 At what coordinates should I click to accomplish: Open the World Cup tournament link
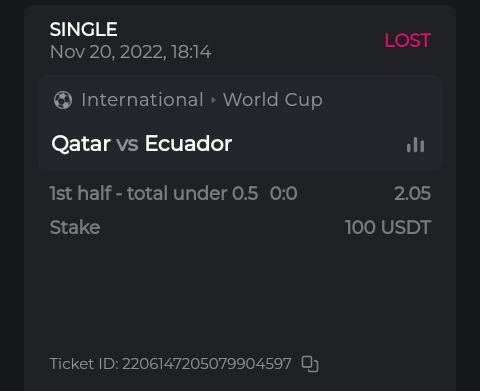(273, 100)
